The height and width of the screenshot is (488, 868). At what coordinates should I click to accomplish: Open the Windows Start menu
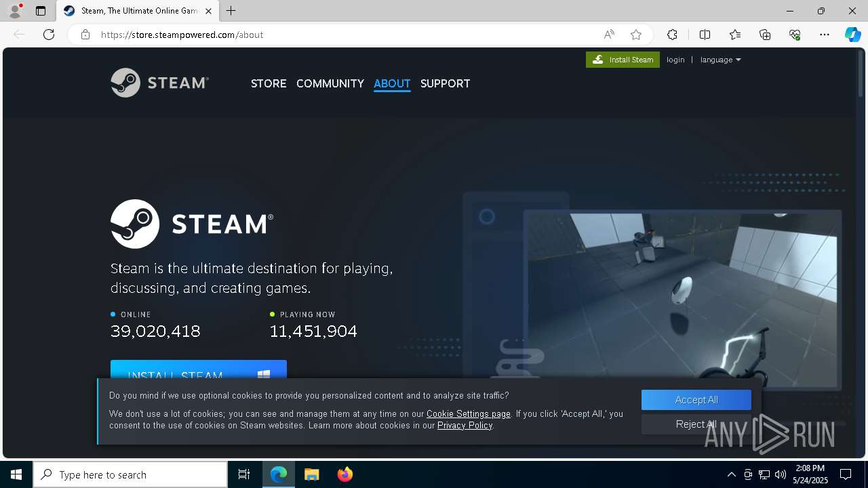[x=16, y=474]
